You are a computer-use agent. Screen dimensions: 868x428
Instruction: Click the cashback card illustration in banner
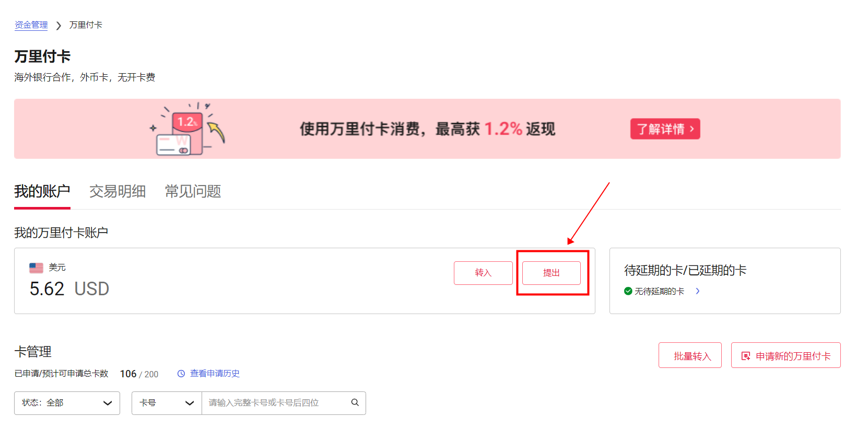pyautogui.click(x=188, y=130)
